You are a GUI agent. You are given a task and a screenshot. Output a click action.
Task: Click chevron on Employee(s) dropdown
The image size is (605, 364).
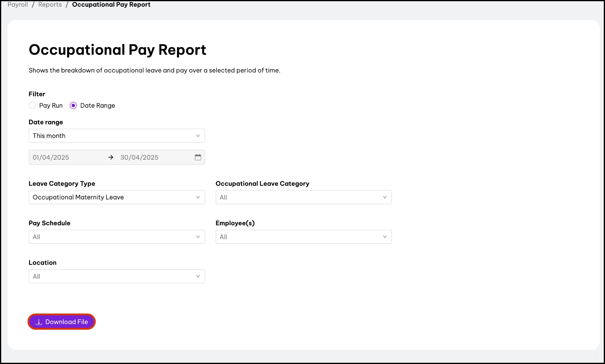[x=385, y=237]
